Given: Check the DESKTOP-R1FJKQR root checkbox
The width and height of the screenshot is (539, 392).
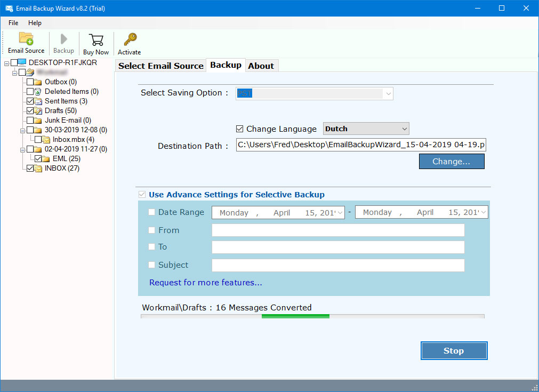Looking at the screenshot, I should click(14, 62).
